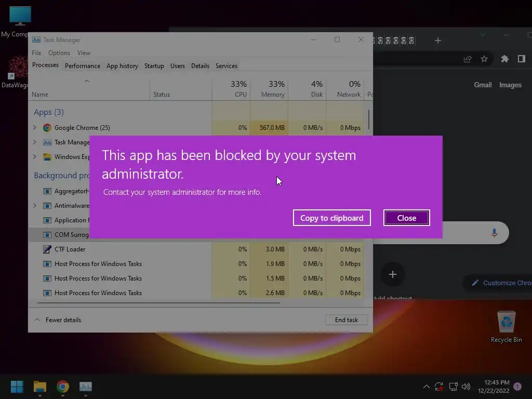Screen dimensions: 532x399
Task: Switch to the Users tab
Action: point(178,66)
